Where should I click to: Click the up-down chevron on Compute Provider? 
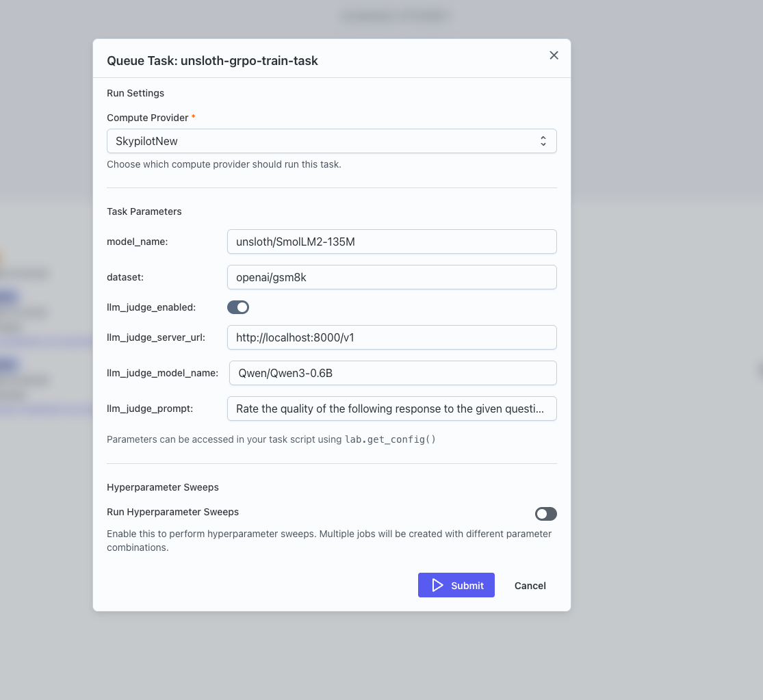coord(543,141)
